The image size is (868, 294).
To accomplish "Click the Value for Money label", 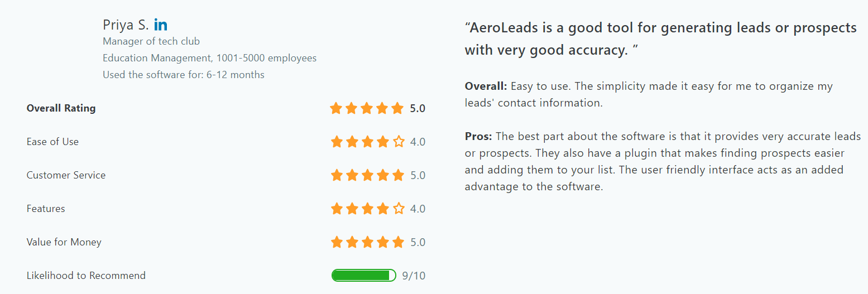I will pos(64,242).
